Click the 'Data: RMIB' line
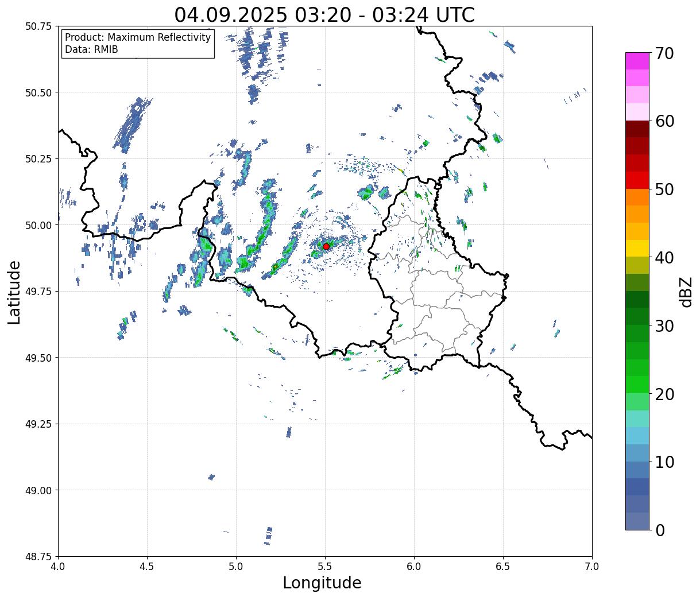This screenshot has width=700, height=597. point(91,49)
